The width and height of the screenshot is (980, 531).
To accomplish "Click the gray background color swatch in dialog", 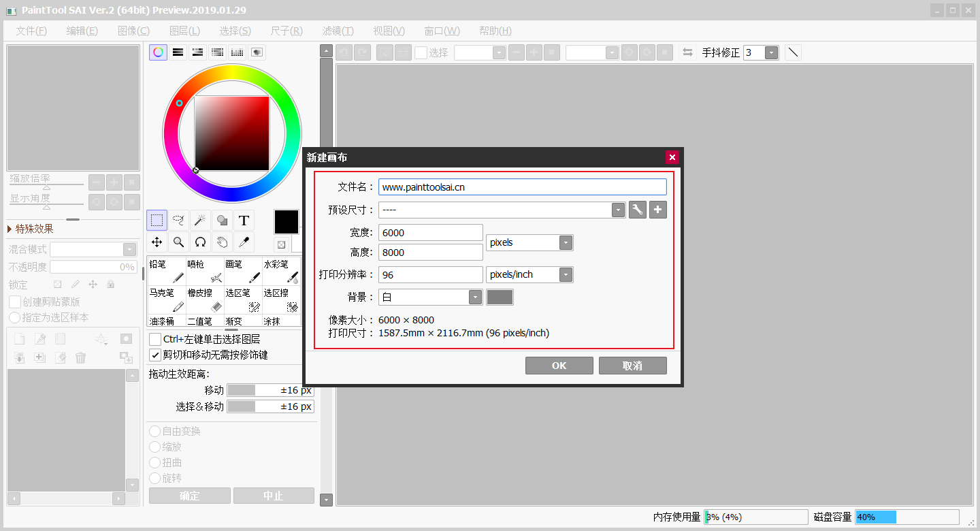I will pyautogui.click(x=500, y=297).
